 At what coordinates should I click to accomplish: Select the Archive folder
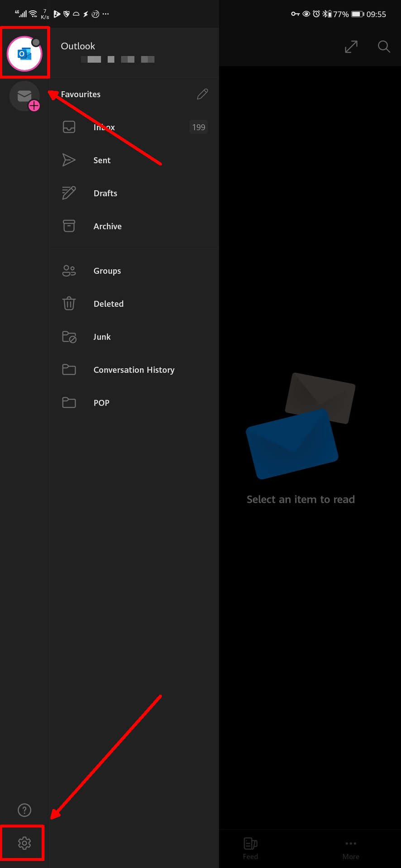click(x=107, y=226)
